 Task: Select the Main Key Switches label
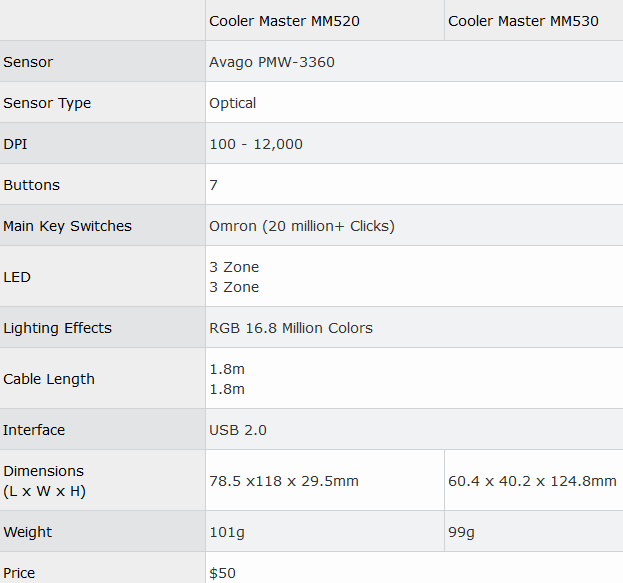pyautogui.click(x=67, y=226)
